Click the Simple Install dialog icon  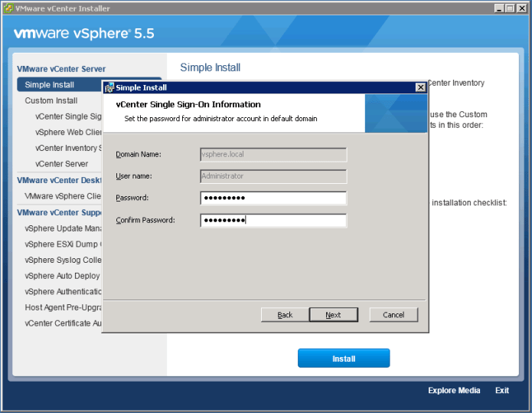pos(109,87)
